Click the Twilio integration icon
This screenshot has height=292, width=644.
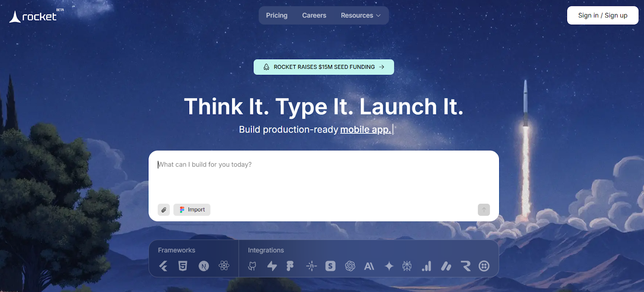tap(484, 266)
